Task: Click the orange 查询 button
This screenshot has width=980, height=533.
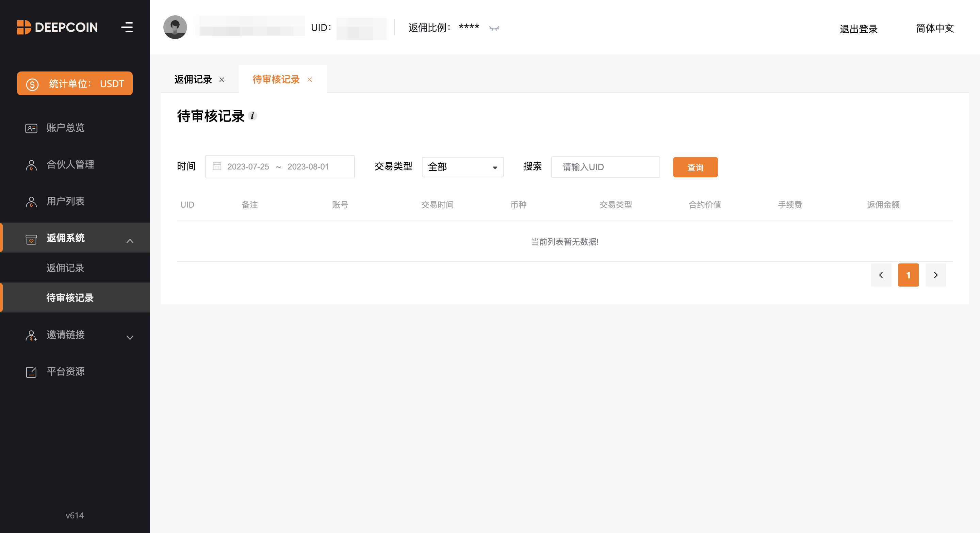Action: (x=695, y=167)
